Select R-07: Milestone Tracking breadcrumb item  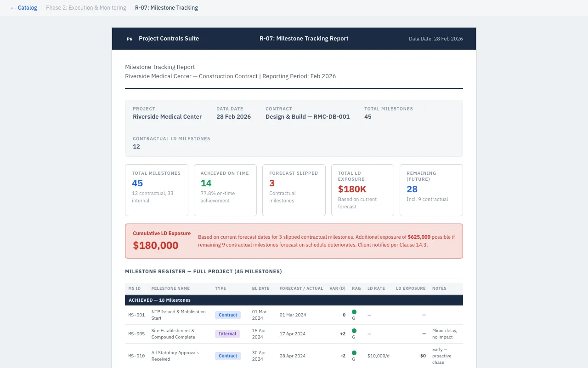click(166, 8)
